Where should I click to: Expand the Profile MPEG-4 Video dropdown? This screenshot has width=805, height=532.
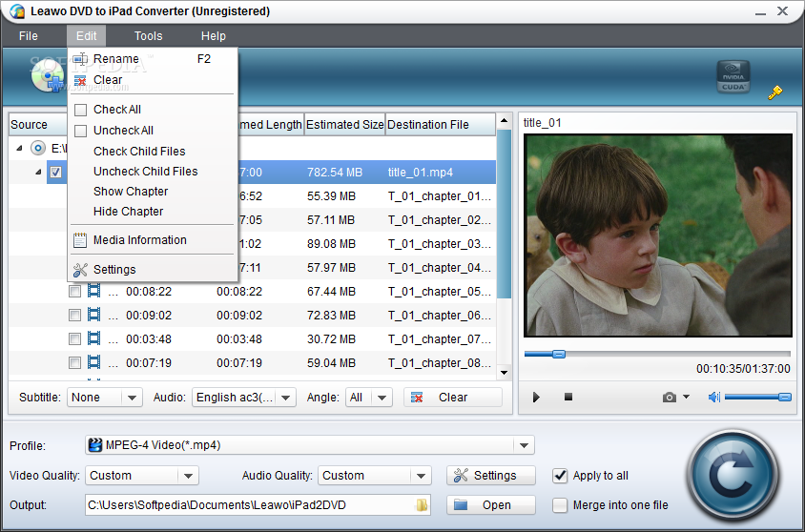click(310, 445)
